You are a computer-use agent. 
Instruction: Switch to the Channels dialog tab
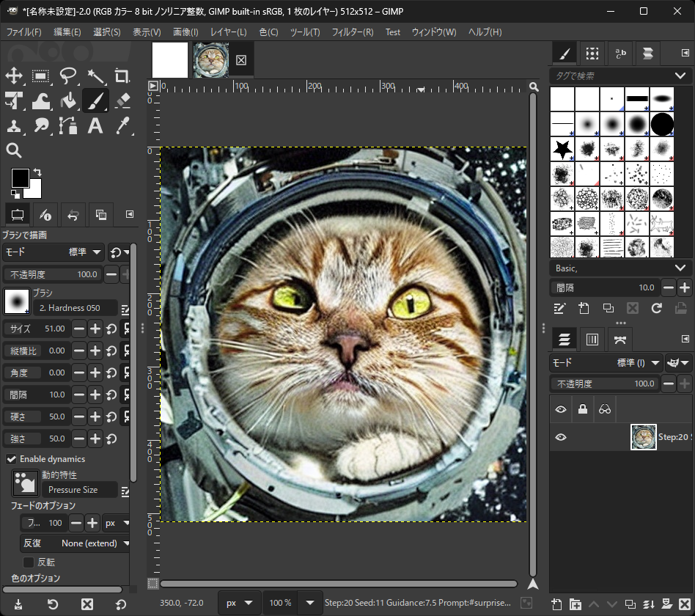(592, 339)
